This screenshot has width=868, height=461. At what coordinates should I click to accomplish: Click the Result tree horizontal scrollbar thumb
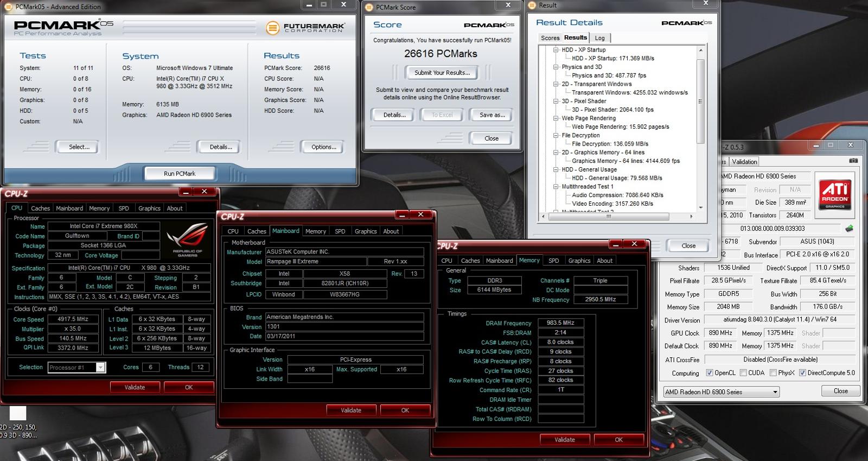(609, 216)
